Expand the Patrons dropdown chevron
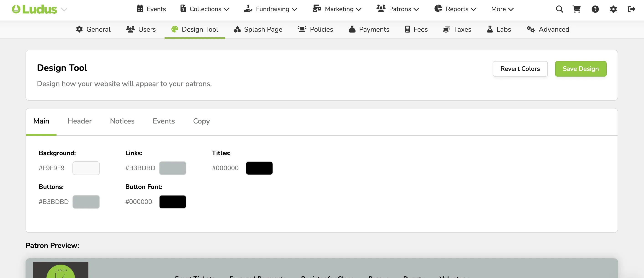Image resolution: width=644 pixels, height=278 pixels. pyautogui.click(x=416, y=10)
